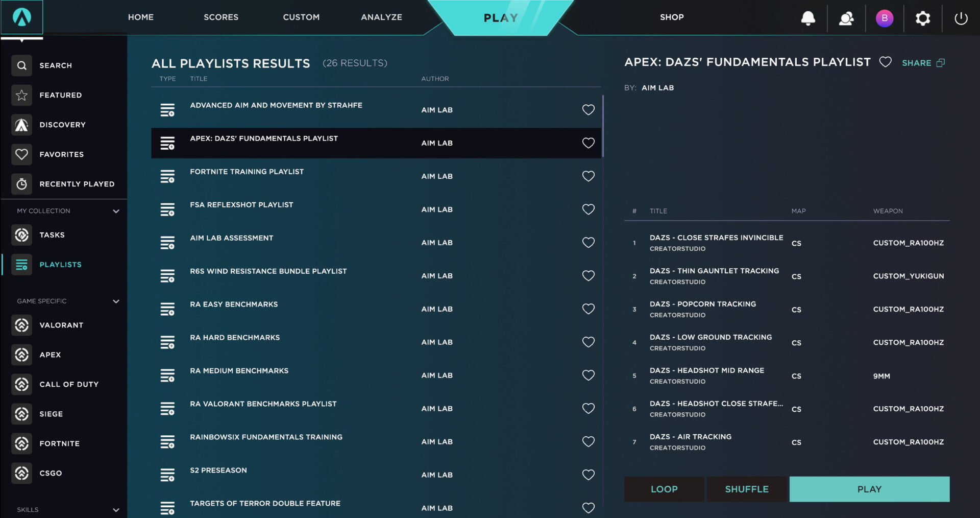This screenshot has width=980, height=518.
Task: Open the settings gear icon
Action: click(x=922, y=18)
